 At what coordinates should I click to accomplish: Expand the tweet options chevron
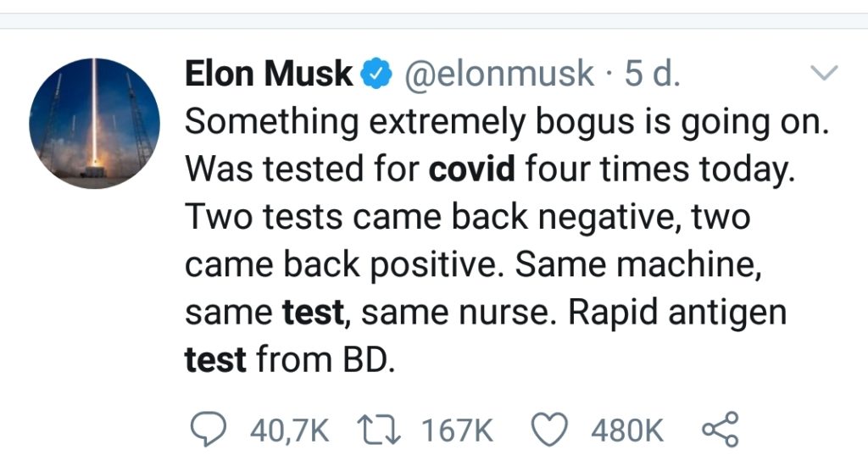coord(825,74)
